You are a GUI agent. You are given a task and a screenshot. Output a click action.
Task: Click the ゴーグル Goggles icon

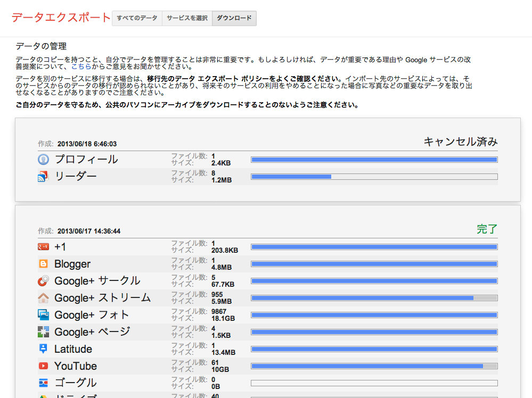pyautogui.click(x=43, y=383)
